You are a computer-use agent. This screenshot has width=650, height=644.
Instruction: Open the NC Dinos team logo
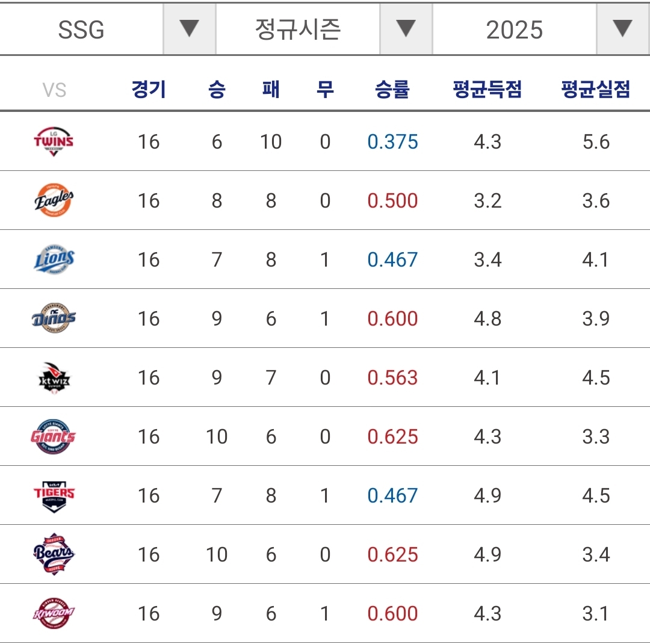(54, 318)
